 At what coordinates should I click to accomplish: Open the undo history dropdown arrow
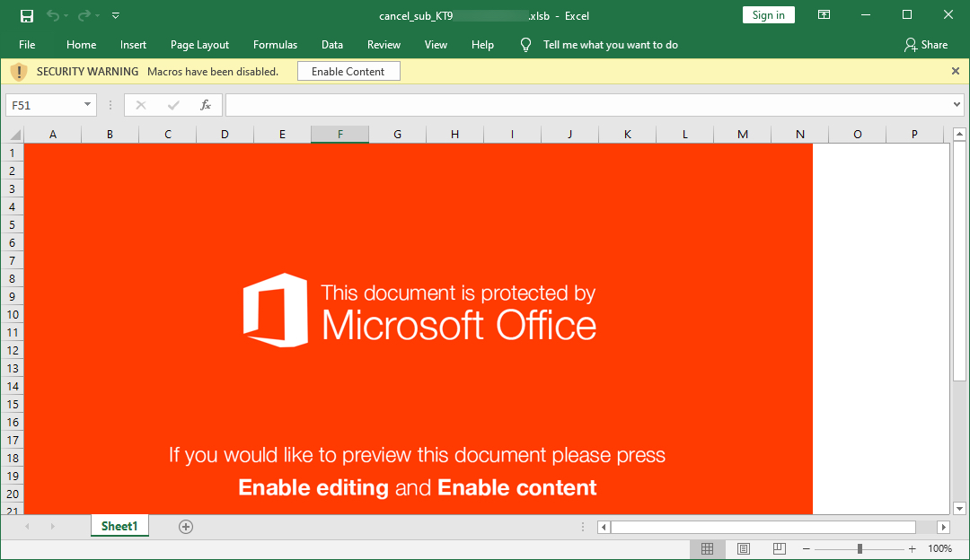click(x=66, y=15)
